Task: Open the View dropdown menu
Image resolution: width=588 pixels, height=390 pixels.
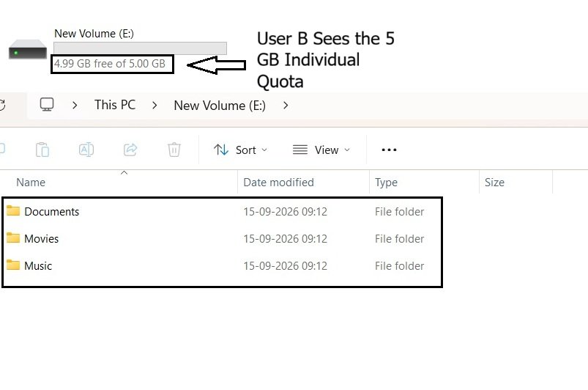Action: (321, 150)
